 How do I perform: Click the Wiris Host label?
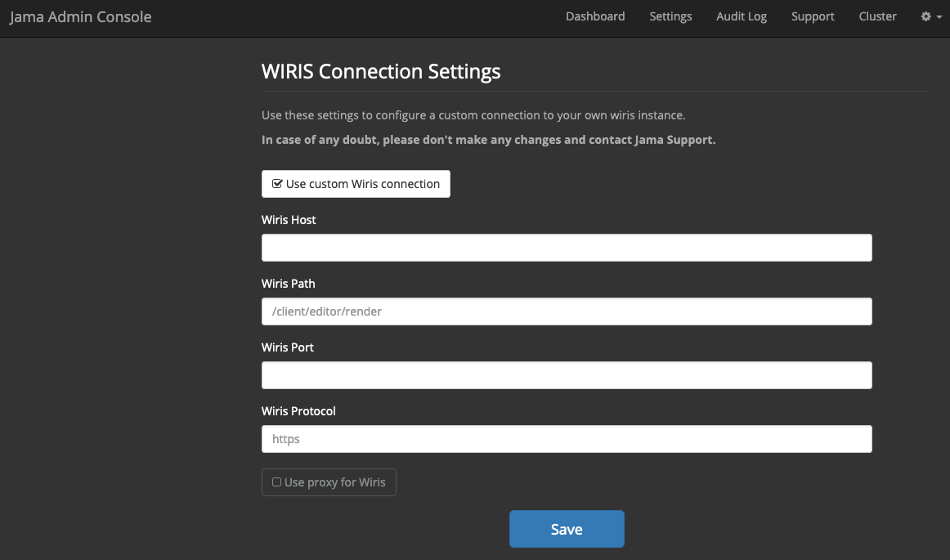click(x=289, y=220)
